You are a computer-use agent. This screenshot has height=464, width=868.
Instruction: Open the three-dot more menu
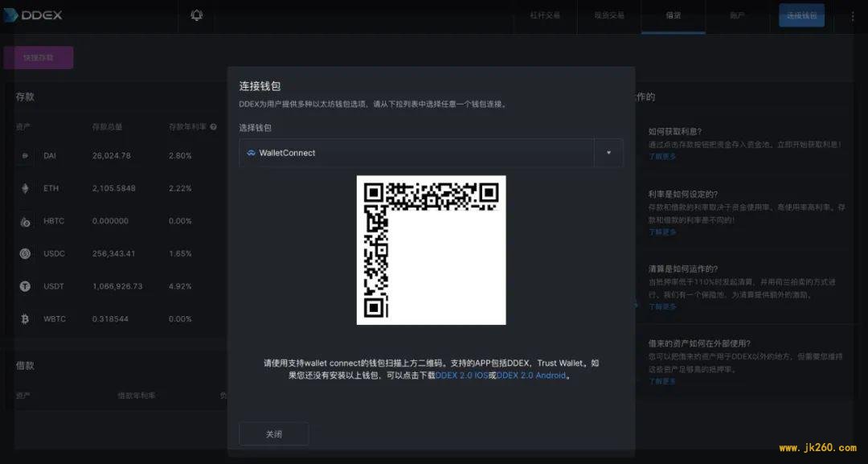click(853, 17)
